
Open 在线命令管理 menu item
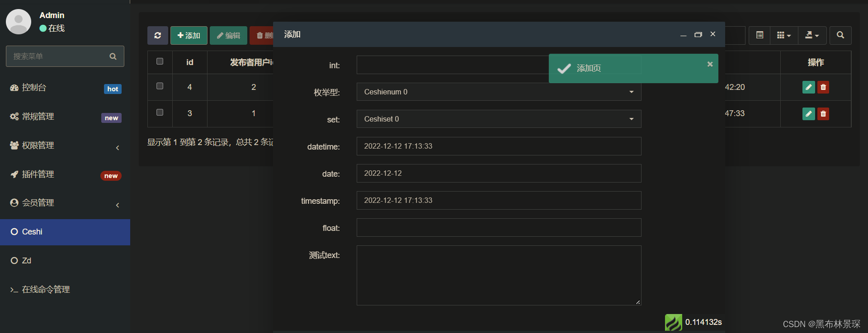pos(65,290)
